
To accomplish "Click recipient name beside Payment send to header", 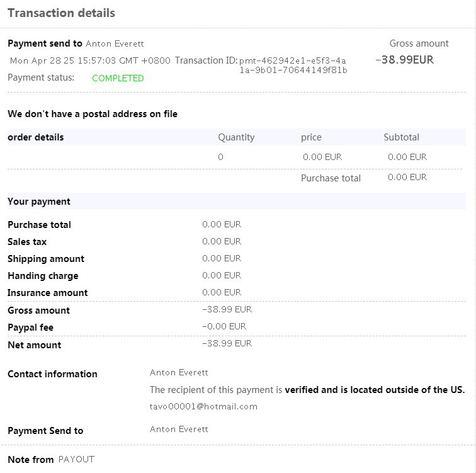I will pyautogui.click(x=115, y=43).
